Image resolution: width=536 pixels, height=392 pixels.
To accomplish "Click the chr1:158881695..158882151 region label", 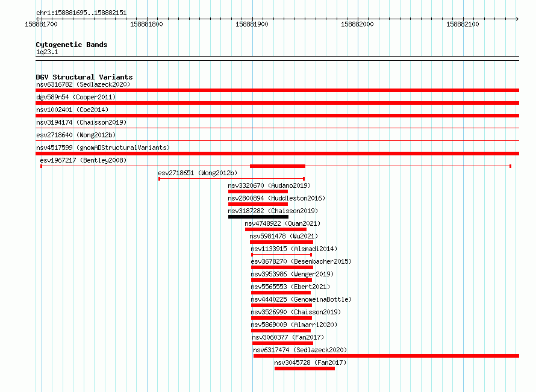I will [x=81, y=13].
